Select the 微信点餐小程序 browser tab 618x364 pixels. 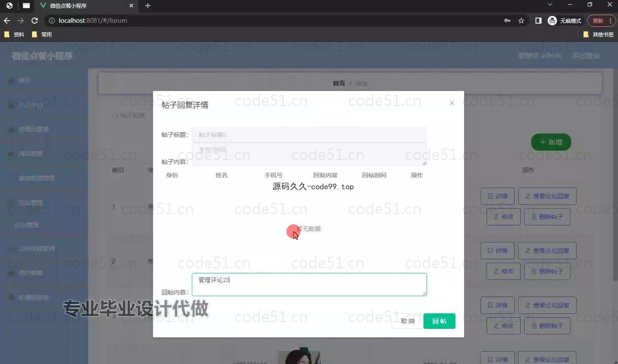click(86, 6)
